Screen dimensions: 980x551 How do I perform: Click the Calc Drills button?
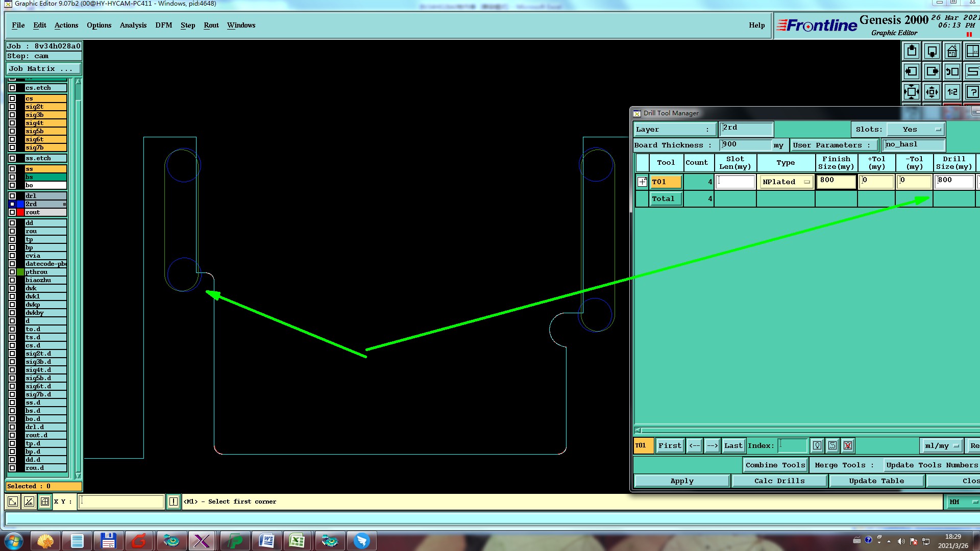[779, 481]
